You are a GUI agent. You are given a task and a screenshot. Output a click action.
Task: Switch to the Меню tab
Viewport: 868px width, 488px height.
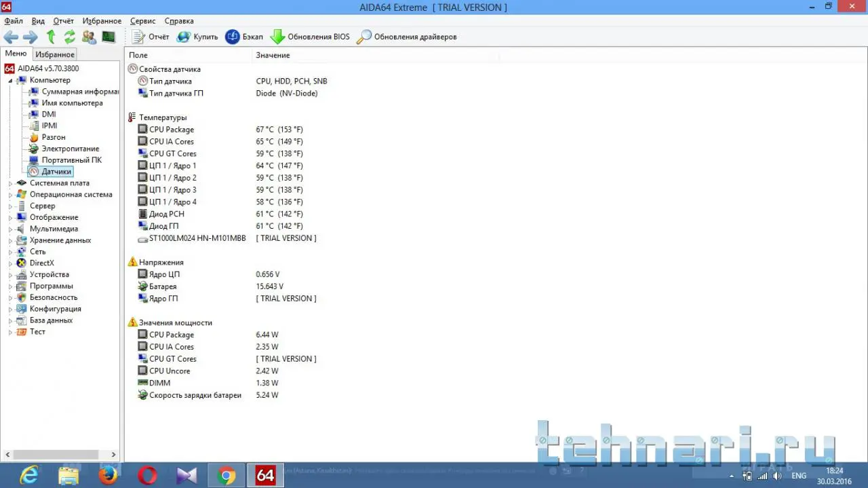pyautogui.click(x=16, y=54)
